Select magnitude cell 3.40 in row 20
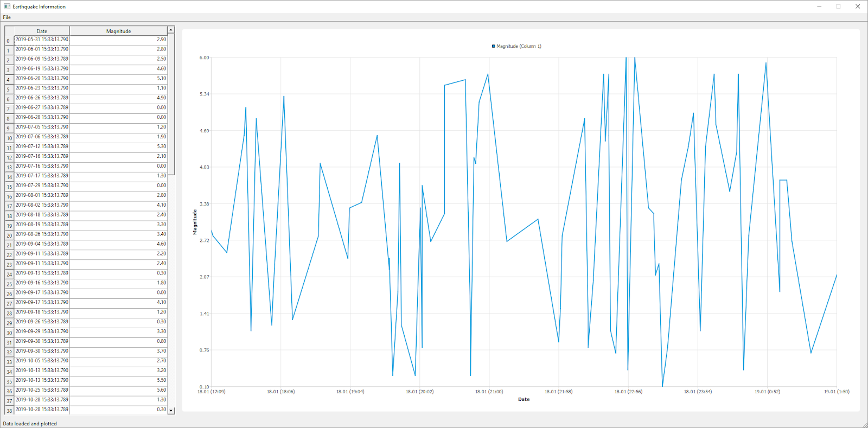Viewport: 868px width, 428px height. pyautogui.click(x=118, y=234)
